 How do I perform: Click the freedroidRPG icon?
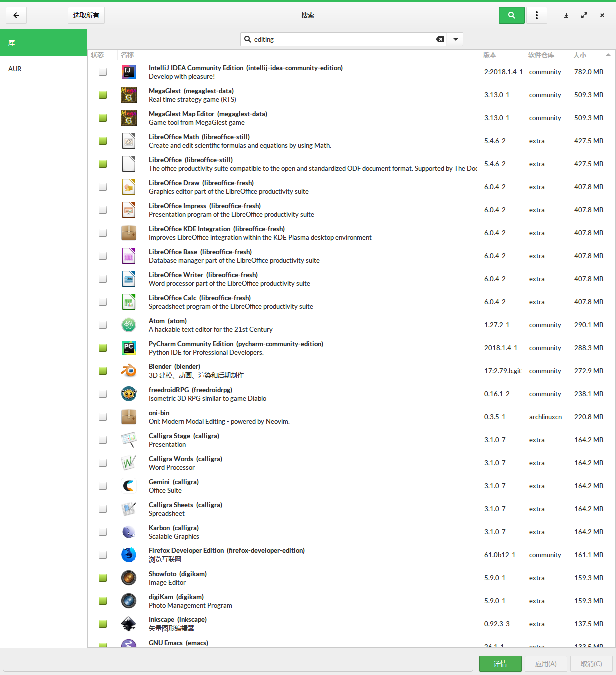[129, 394]
